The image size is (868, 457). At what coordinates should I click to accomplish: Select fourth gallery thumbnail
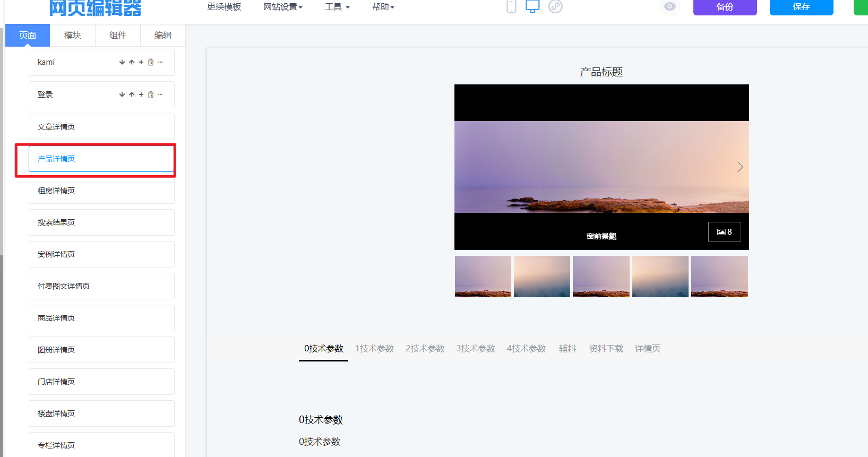tap(660, 277)
